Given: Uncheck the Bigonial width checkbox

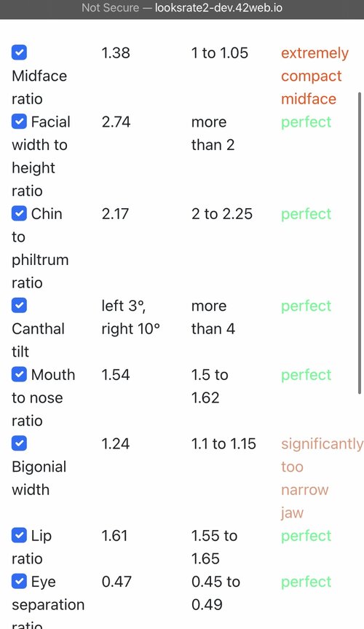Looking at the screenshot, I should 19,443.
